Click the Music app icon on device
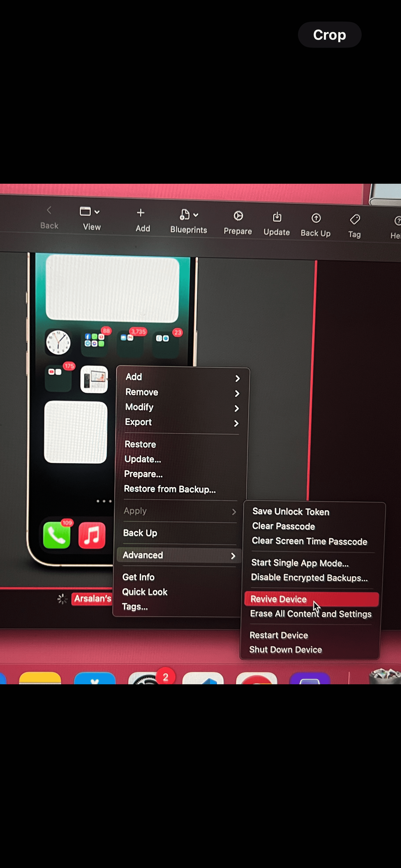 point(92,535)
